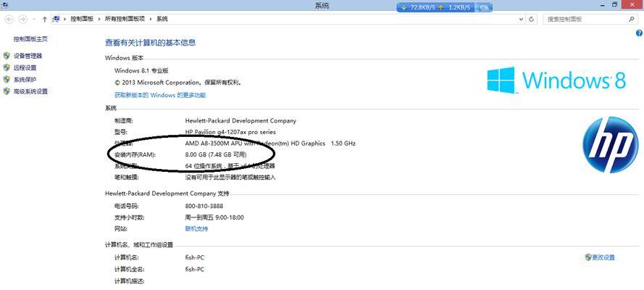Open 获取新版本的 Windows 的更多功能 link
The height and width of the screenshot is (290, 644).
[160, 95]
